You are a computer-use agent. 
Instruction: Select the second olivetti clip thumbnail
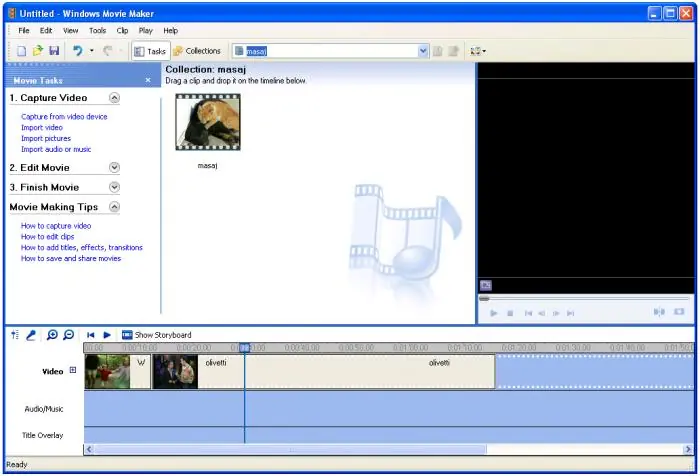[x=175, y=372]
